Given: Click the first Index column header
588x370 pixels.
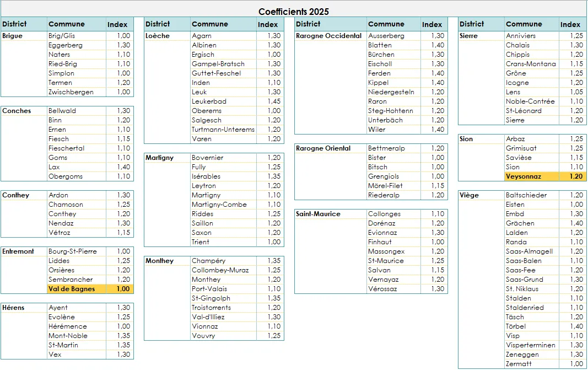Looking at the screenshot, I should tap(118, 24).
